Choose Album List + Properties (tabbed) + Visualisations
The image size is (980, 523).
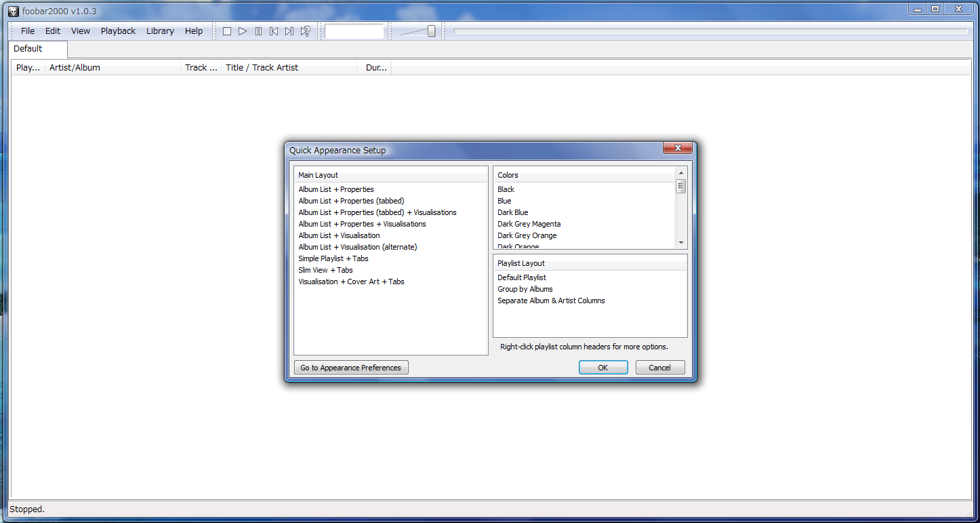[377, 212]
